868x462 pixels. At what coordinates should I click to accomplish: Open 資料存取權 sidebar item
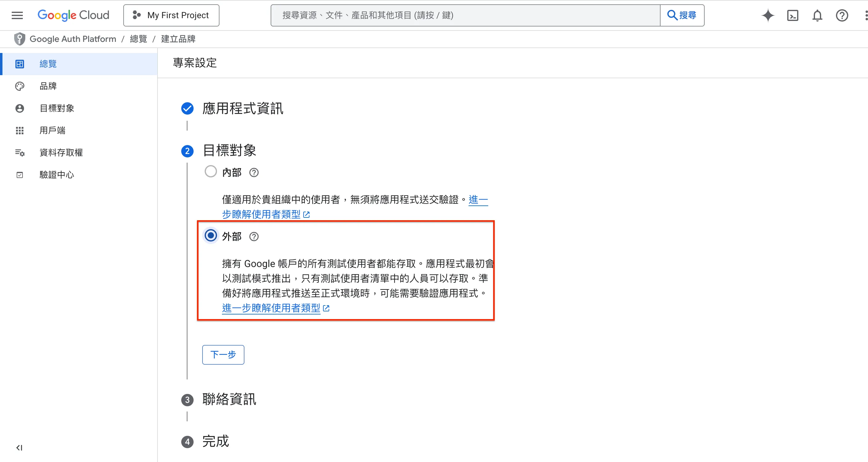pos(61,152)
